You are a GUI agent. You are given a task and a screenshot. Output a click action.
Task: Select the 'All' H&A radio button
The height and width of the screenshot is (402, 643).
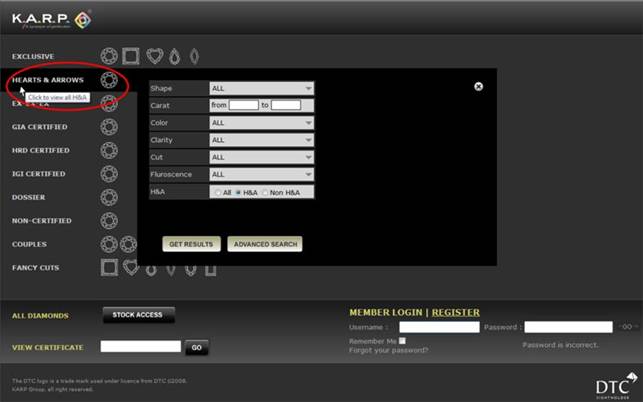tap(217, 192)
